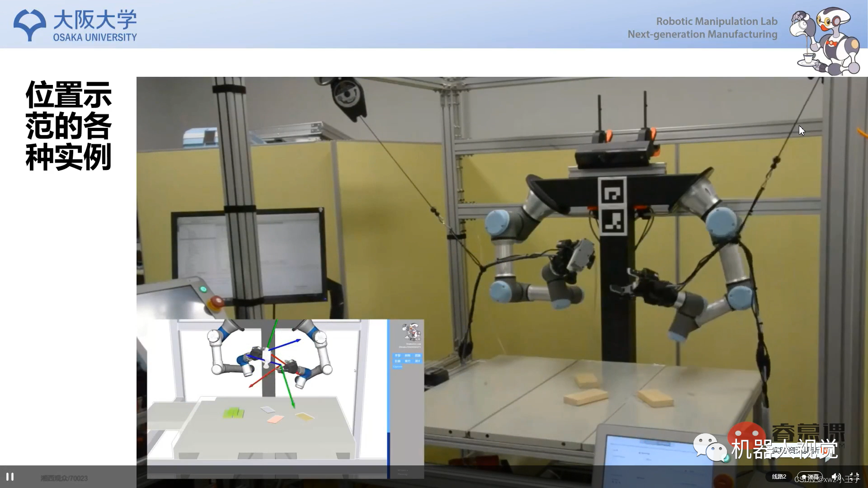
Task: Click the Capture button in simulation panel
Action: click(397, 366)
